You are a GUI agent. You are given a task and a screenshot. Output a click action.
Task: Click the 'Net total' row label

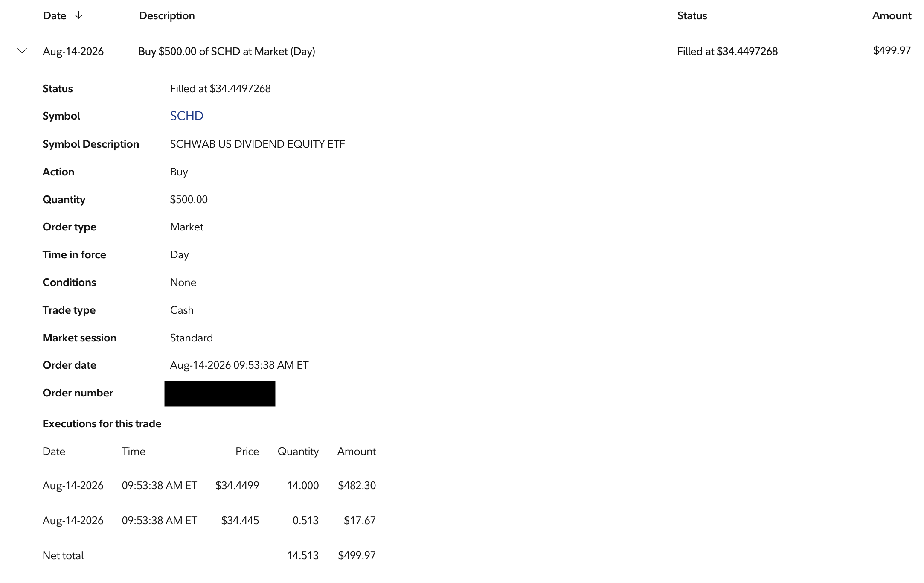[x=63, y=556]
